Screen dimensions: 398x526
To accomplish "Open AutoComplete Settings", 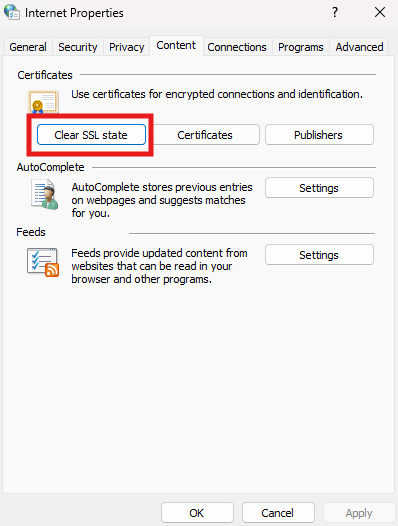I will click(319, 188).
